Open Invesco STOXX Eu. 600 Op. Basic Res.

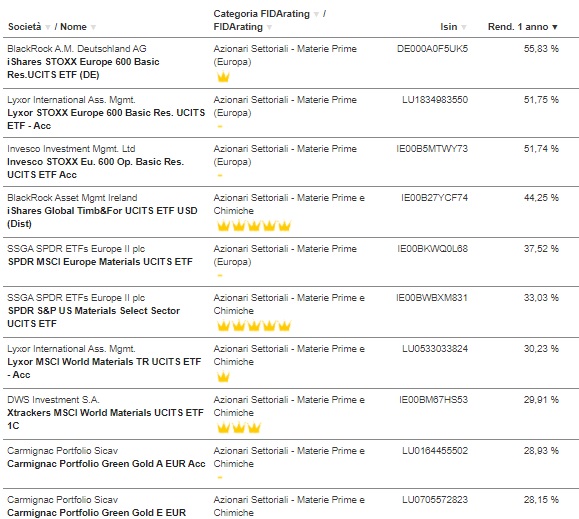(x=95, y=168)
